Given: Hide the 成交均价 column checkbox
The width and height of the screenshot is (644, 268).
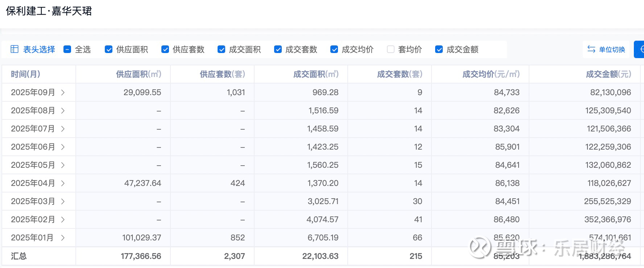Looking at the screenshot, I should (334, 49).
